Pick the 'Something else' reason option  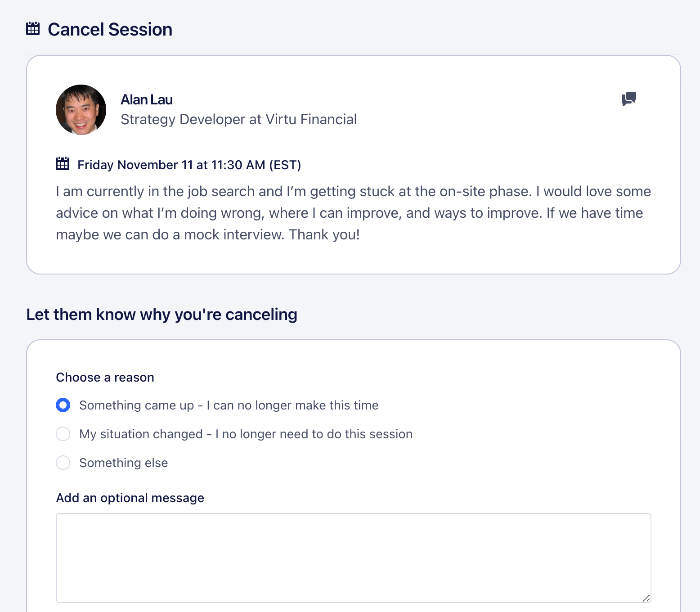coord(63,463)
